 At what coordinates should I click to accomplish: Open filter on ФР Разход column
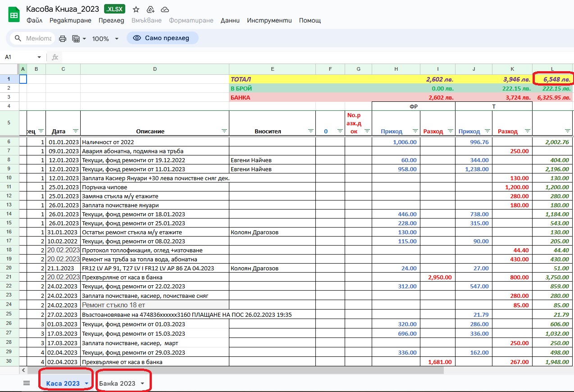450,131
